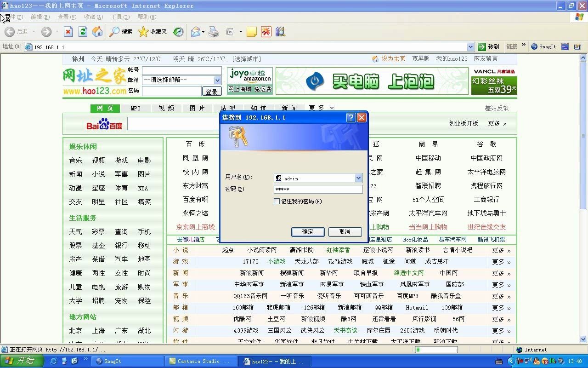Stop loading the page with red X icon
Image resolution: width=588 pixels, height=368 pixels.
click(x=68, y=32)
